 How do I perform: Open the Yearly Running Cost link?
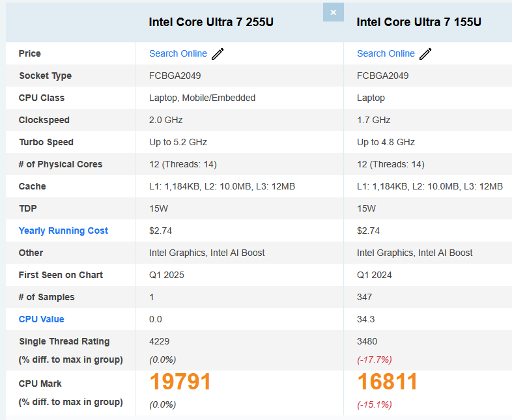[x=63, y=231]
